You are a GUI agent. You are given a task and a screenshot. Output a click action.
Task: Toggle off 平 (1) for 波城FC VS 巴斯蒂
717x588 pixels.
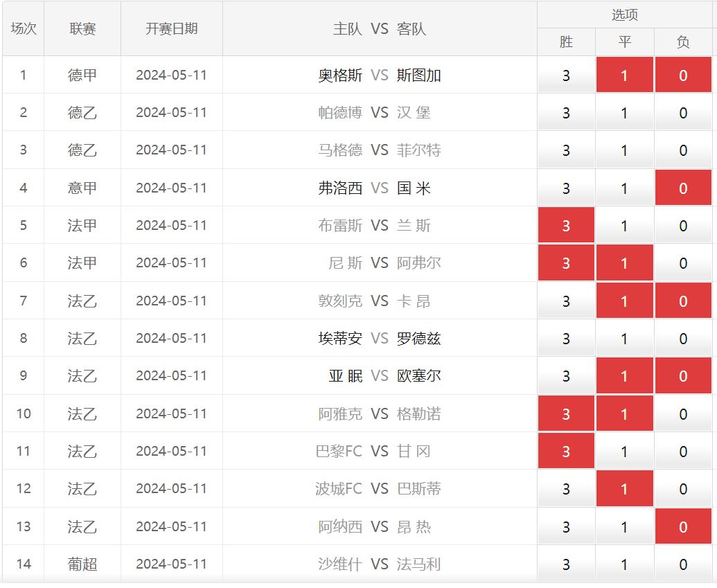point(624,489)
